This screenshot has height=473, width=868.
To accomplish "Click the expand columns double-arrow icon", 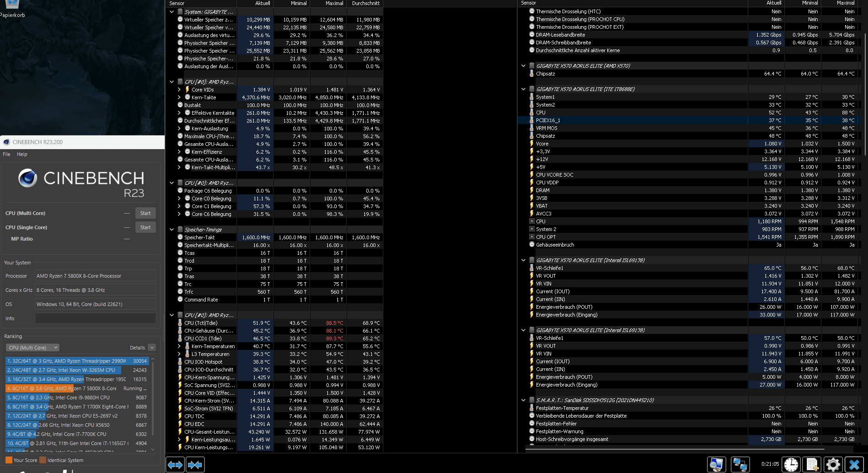I will [x=175, y=465].
